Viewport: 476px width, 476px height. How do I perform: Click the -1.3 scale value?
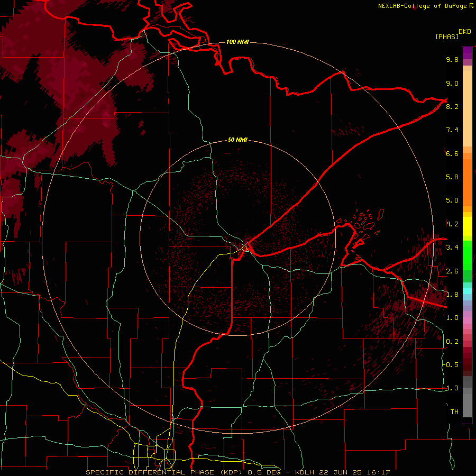[x=451, y=388]
